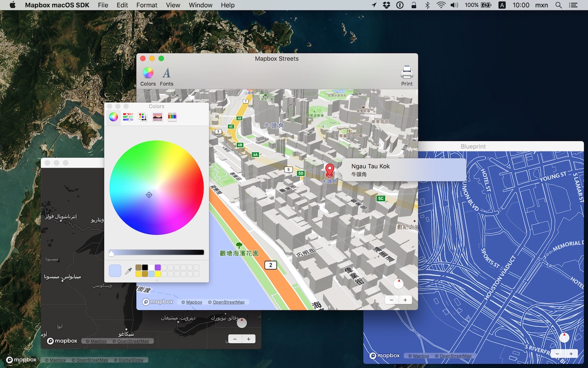Click the current light-blue color well
The image size is (588, 368).
[115, 270]
